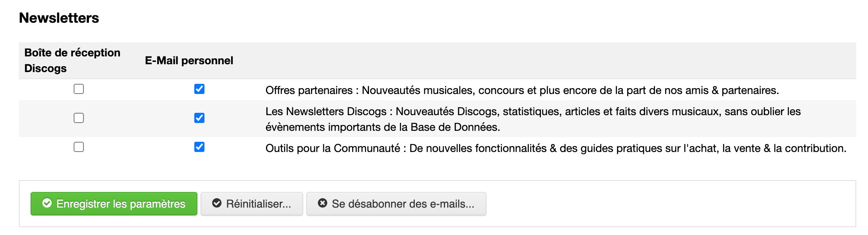Click the Les Newsletters Discogs description text
868x235 pixels.
(x=533, y=119)
